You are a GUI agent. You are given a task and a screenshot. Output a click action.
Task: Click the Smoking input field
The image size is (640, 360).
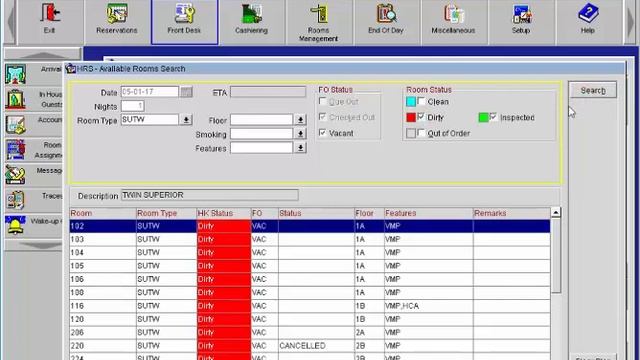click(262, 133)
